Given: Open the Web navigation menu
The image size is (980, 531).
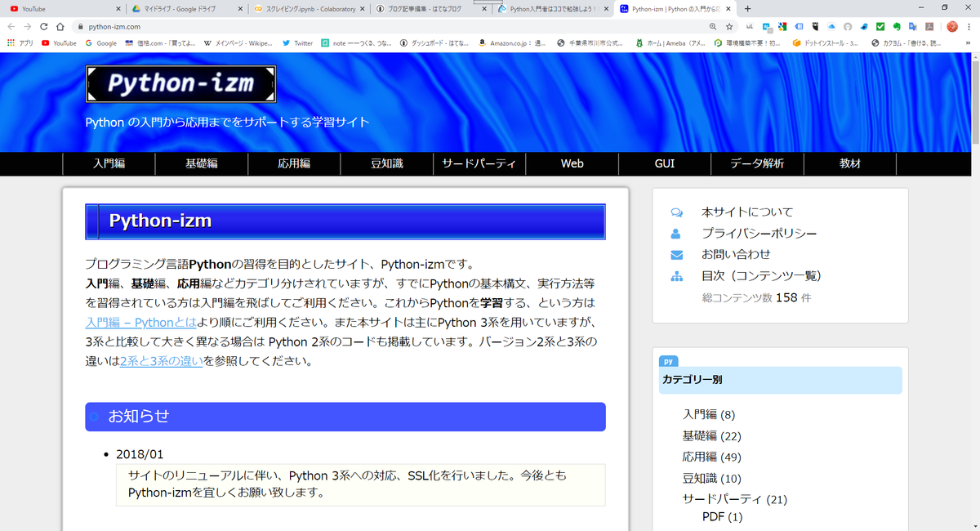Looking at the screenshot, I should coord(572,163).
